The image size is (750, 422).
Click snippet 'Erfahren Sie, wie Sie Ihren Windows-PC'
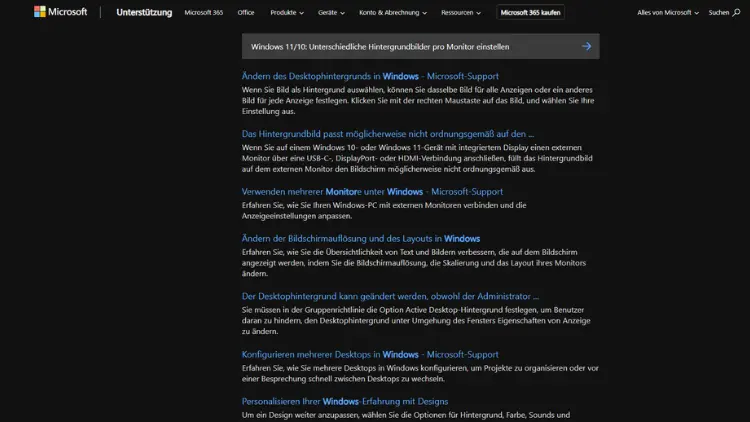pyautogui.click(x=384, y=211)
